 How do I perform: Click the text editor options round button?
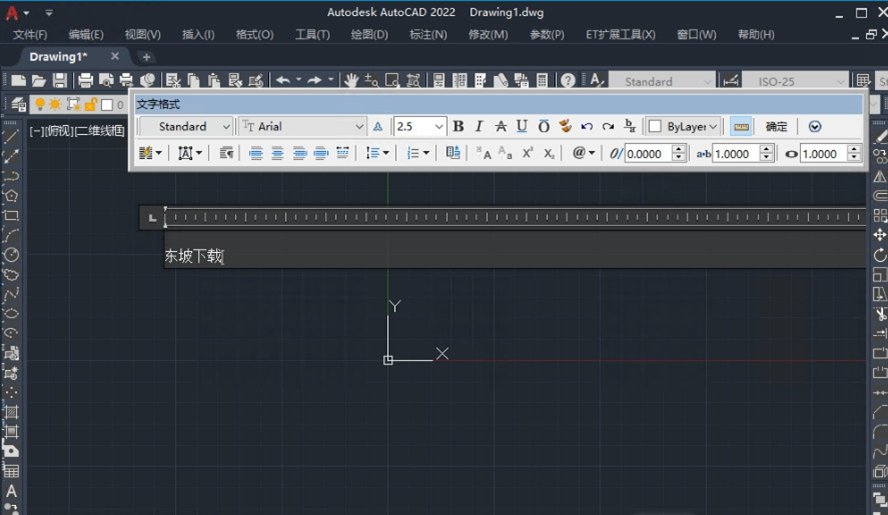(814, 126)
